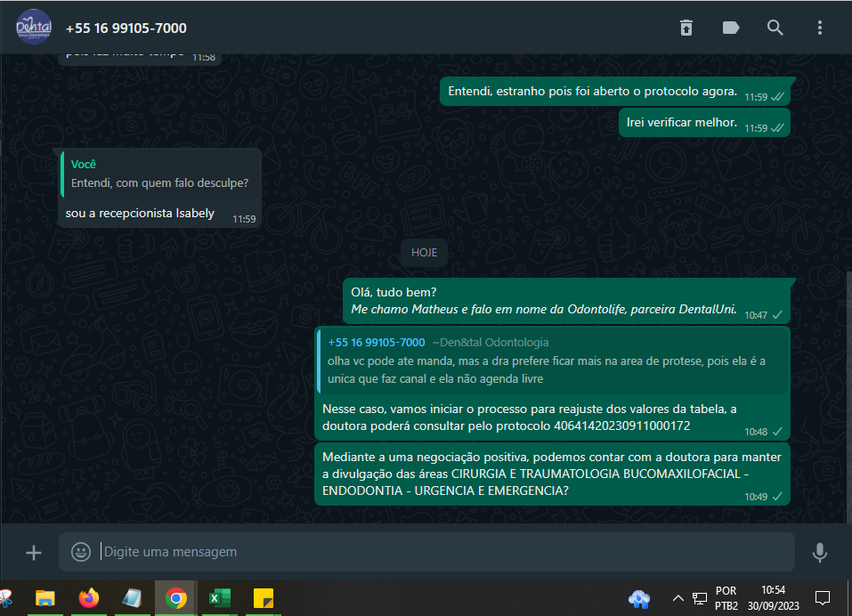Screen dimensions: 852x616
Task: Switch to Google Chrome in the taskbar
Action: point(175,598)
